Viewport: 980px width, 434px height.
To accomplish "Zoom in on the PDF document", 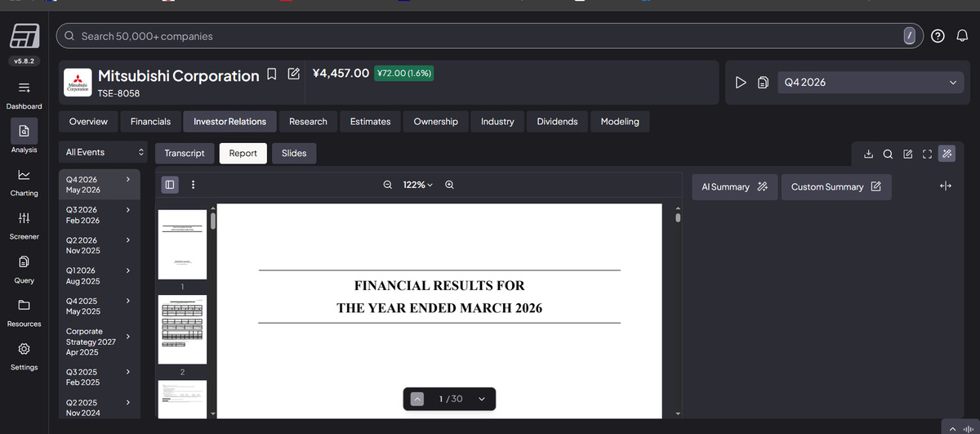I will (450, 185).
